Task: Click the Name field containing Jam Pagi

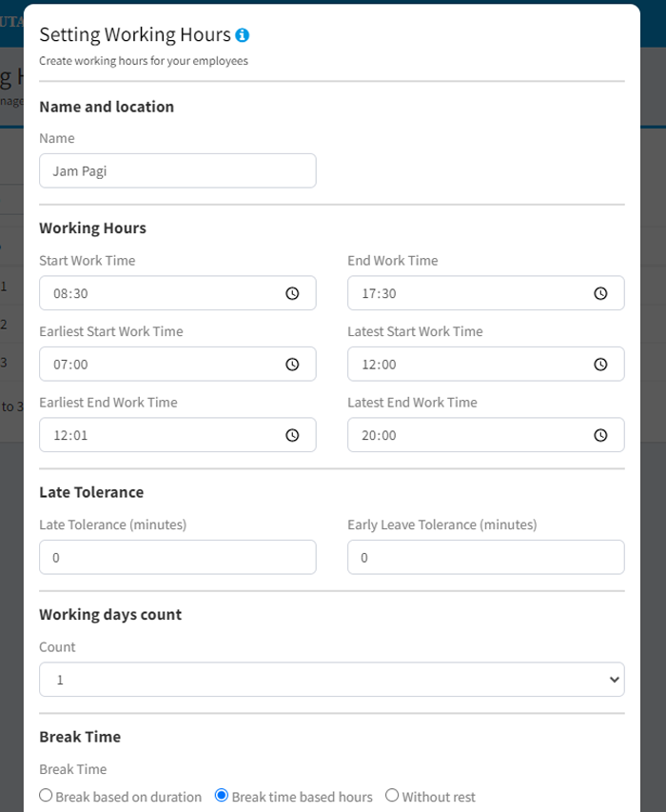Action: (x=177, y=171)
